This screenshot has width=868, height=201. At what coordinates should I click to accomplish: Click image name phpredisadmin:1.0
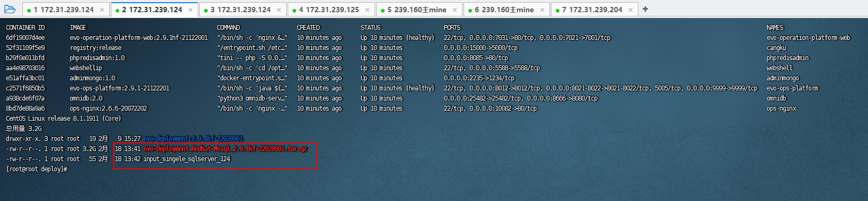click(98, 58)
